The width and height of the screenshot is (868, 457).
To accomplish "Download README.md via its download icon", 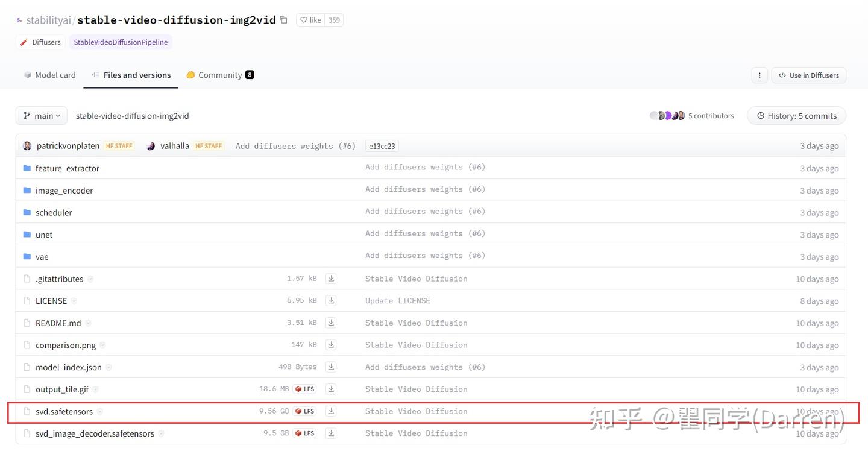I will (331, 323).
